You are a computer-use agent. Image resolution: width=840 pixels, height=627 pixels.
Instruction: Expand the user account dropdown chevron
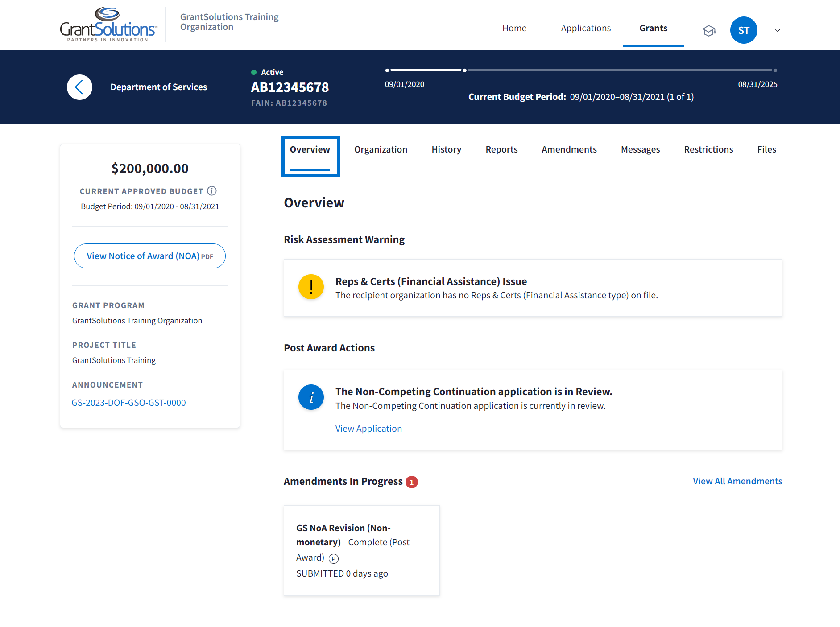[778, 30]
